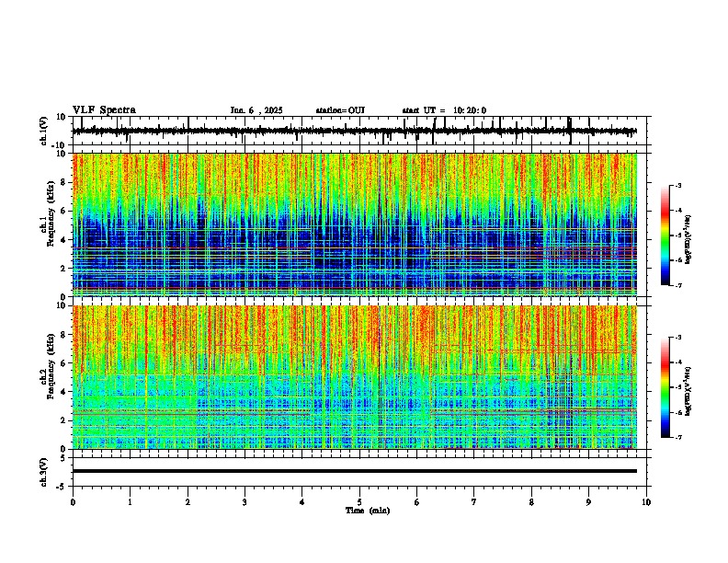Click the ch.2 colorbar log(PSD) label
Viewport: 728px width, 563px height.
point(688,391)
